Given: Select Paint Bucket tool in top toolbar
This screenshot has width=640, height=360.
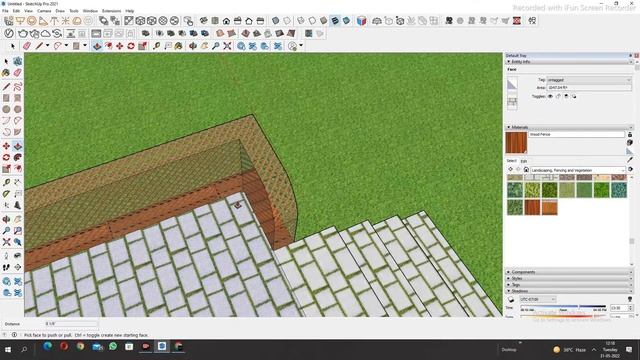Looking at the screenshot, I should coord(178,46).
